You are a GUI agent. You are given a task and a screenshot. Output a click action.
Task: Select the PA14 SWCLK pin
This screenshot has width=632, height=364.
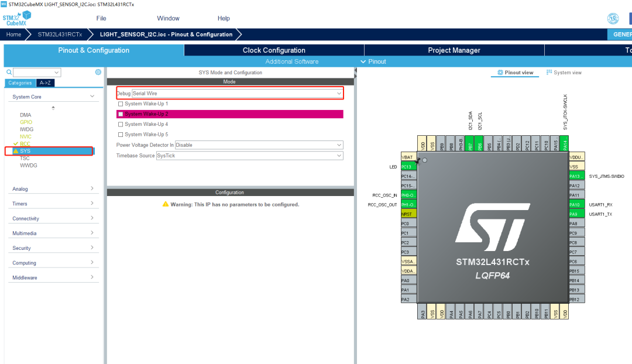(x=564, y=143)
